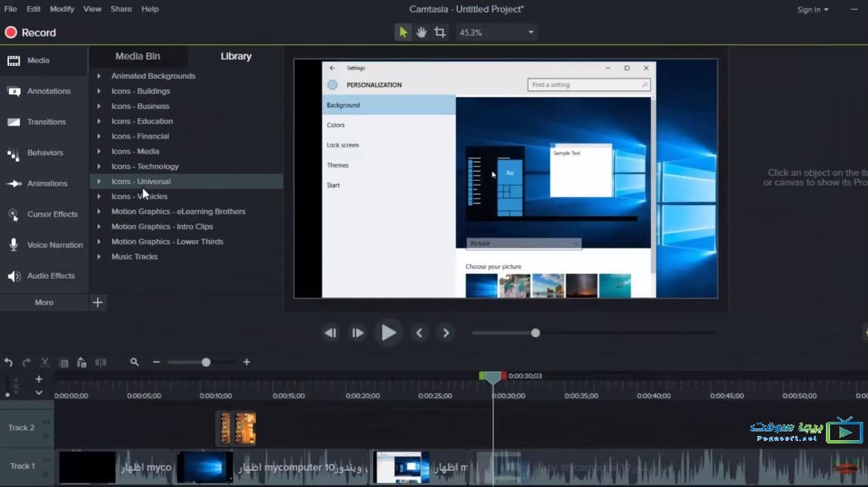
Task: Open the Animations panel
Action: click(x=44, y=183)
